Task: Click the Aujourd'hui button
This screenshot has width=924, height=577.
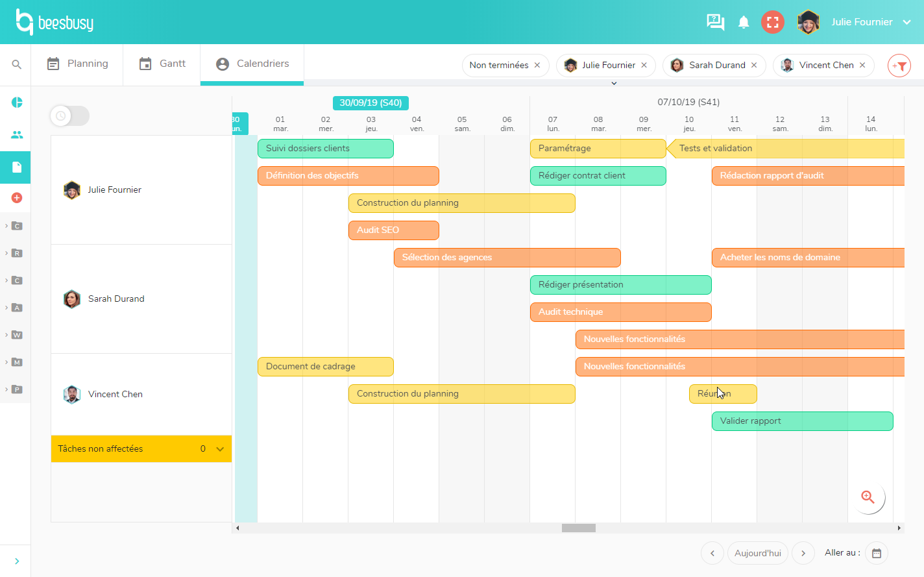Action: click(x=757, y=553)
